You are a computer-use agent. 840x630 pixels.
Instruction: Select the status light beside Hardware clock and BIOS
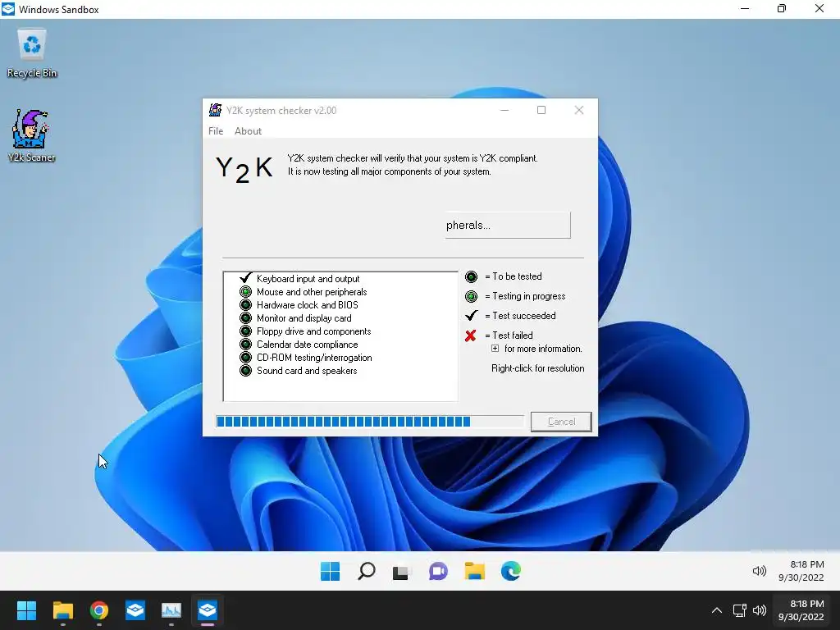coord(245,305)
